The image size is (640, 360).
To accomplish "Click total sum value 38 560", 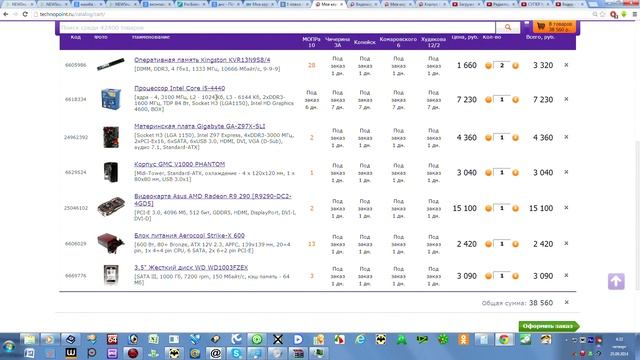I will [x=541, y=303].
